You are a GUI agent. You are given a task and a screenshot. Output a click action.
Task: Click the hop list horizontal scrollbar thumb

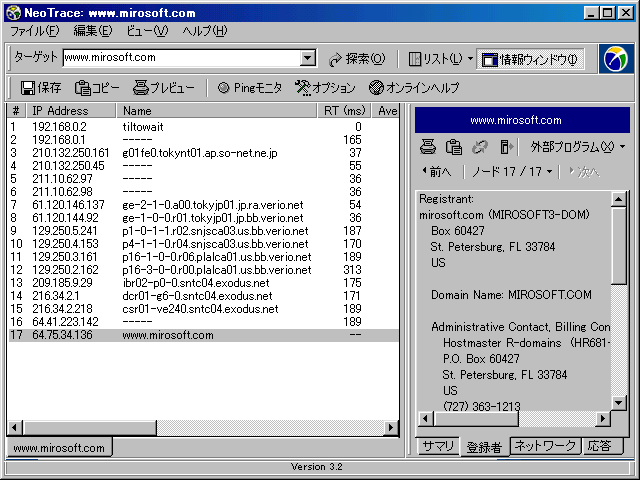[x=90, y=428]
